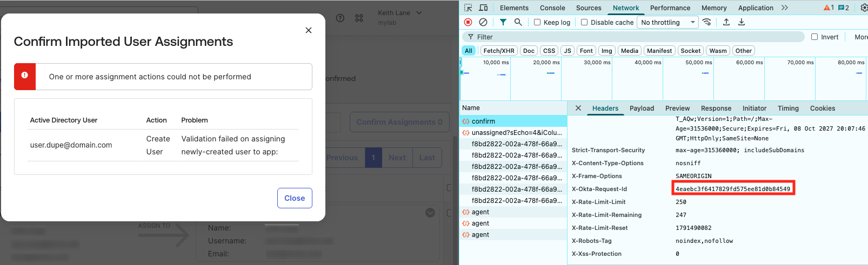Click export HAR download icon
This screenshot has width=868, height=265.
[742, 22]
